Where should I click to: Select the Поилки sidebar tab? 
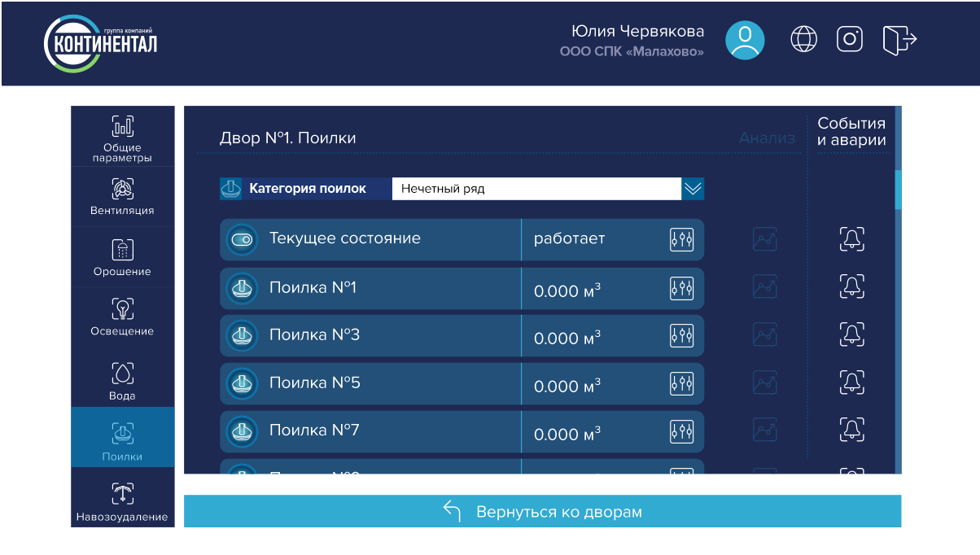[x=122, y=436]
